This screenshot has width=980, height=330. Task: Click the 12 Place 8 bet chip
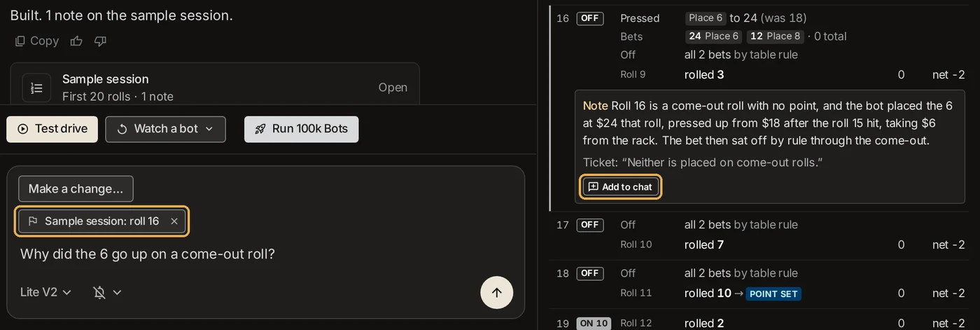coord(775,36)
